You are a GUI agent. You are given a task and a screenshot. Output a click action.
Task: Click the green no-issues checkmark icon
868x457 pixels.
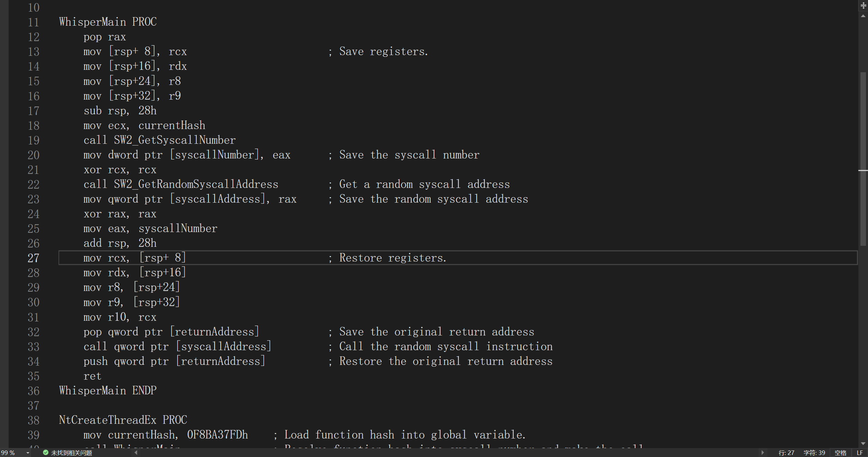point(45,453)
